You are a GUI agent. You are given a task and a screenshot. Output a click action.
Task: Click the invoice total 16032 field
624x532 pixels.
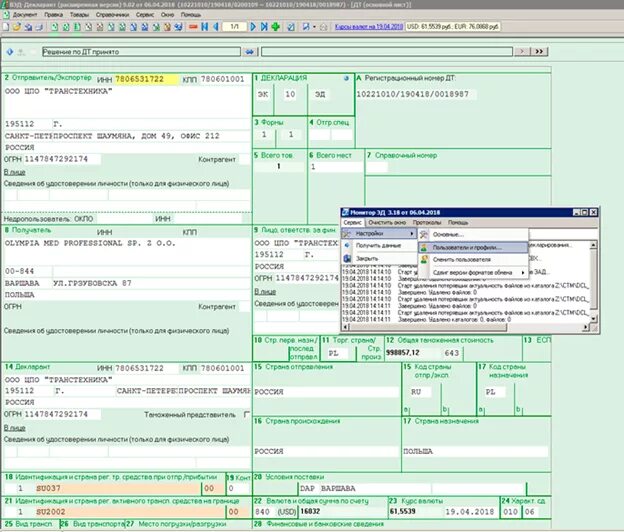pyautogui.click(x=342, y=512)
